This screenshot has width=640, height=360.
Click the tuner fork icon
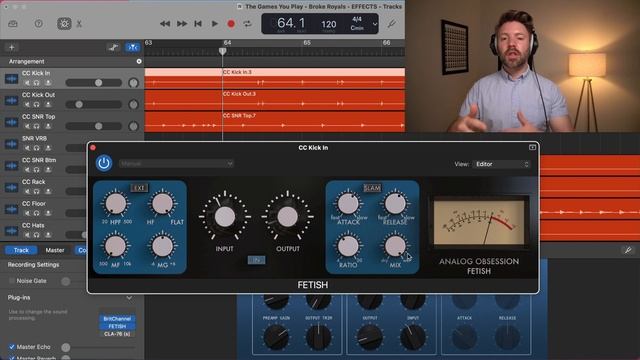[391, 24]
